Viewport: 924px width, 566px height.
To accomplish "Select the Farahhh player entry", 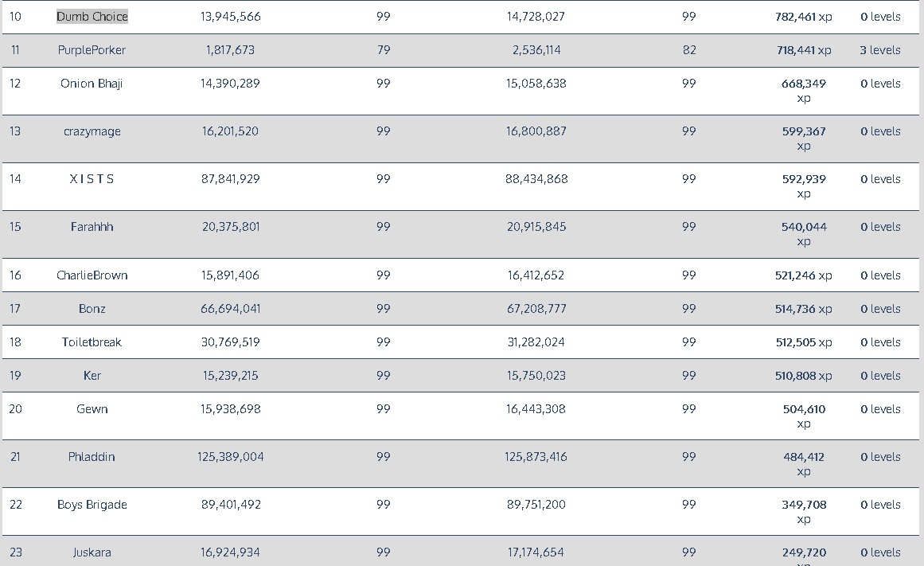I will click(92, 227).
